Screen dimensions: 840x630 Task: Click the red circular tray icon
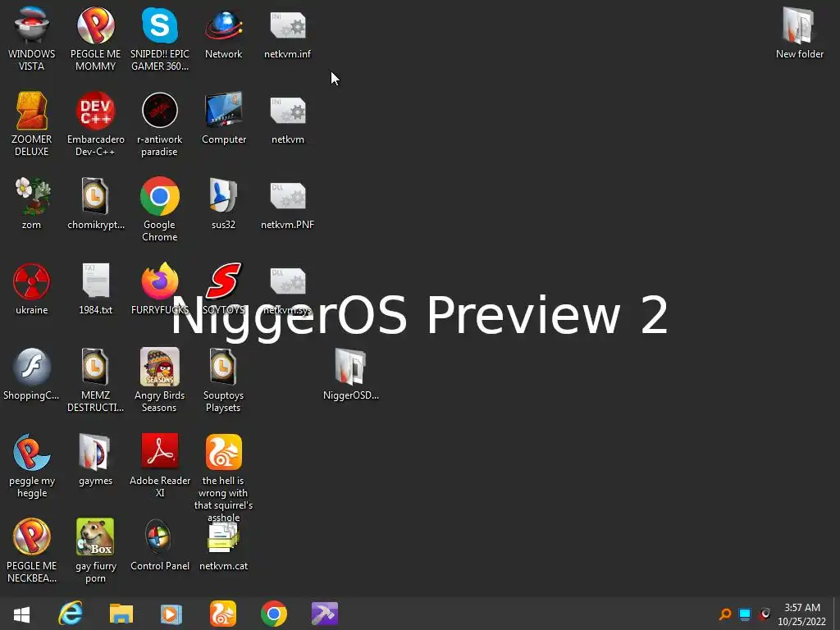[x=765, y=614]
